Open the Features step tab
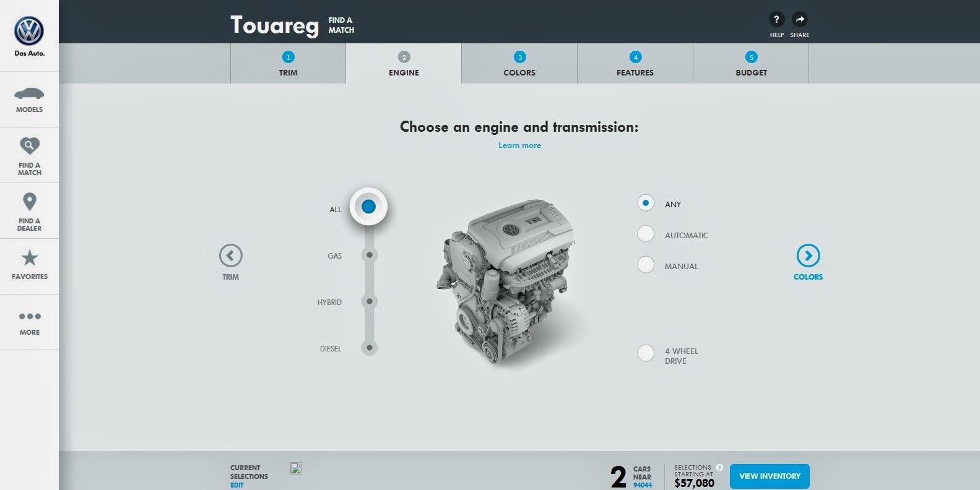This screenshot has height=490, width=980. 635,64
